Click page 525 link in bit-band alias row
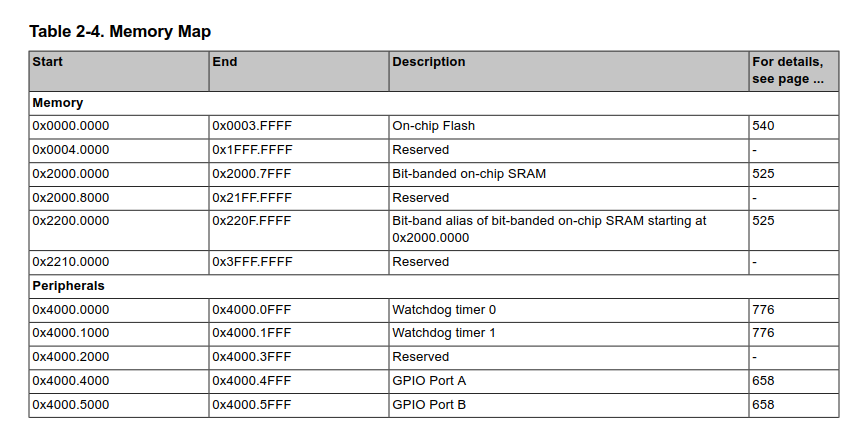The width and height of the screenshot is (857, 421). [x=763, y=220]
